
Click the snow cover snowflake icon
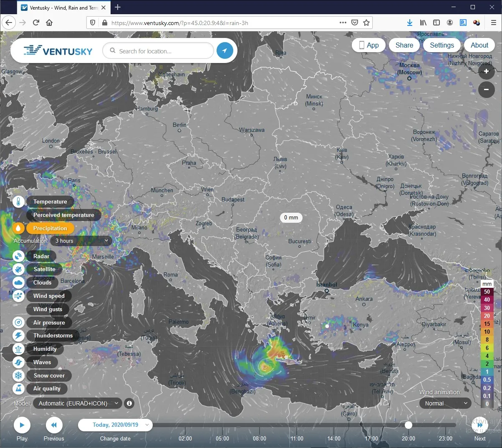pyautogui.click(x=18, y=375)
